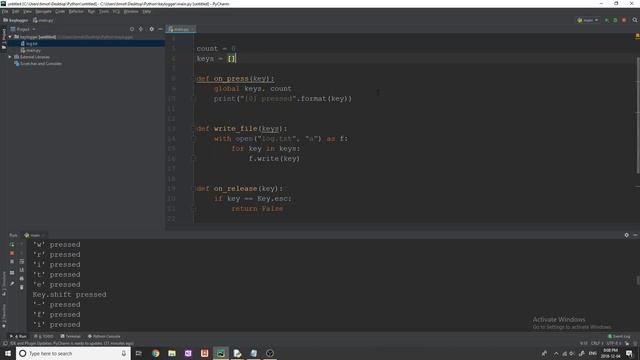640x360 pixels.
Task: Open the Run tool window tab
Action: pos(18,336)
